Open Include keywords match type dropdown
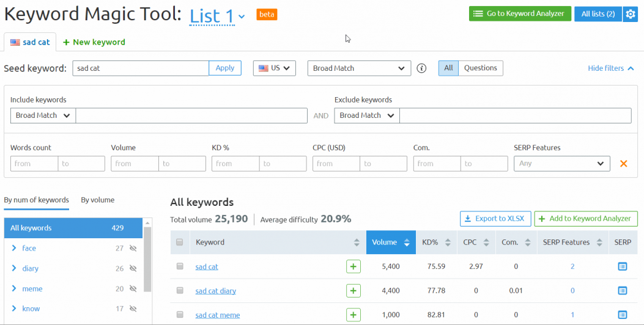Image resolution: width=644 pixels, height=325 pixels. click(43, 115)
